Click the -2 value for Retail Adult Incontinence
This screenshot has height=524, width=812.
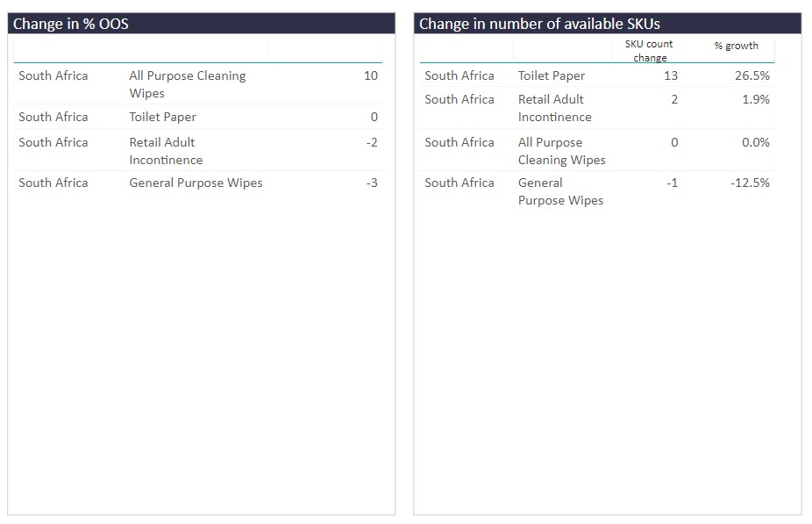coord(372,142)
